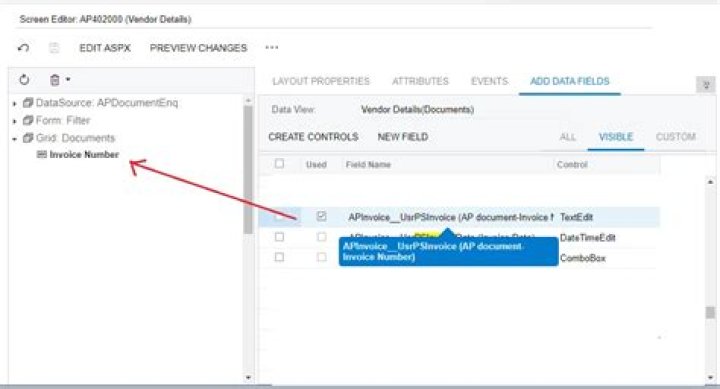Switch to ATTRIBUTES tab
720x389 pixels.
pyautogui.click(x=420, y=81)
